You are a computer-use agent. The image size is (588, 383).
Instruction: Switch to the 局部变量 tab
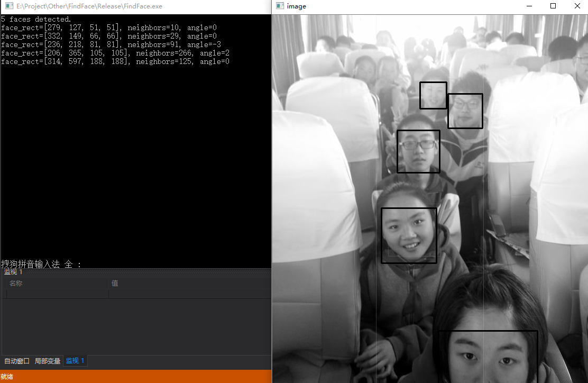tap(47, 361)
